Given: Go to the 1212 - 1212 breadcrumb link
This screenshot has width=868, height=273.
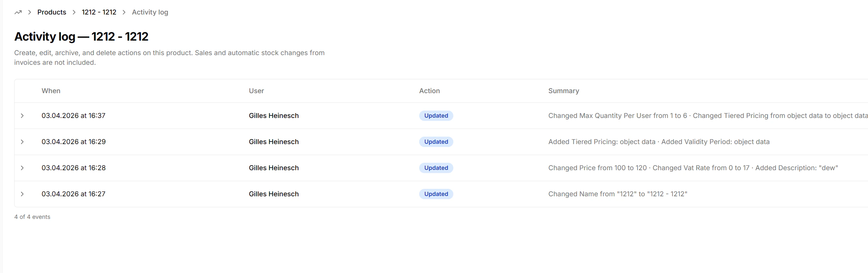Looking at the screenshot, I should coord(99,13).
